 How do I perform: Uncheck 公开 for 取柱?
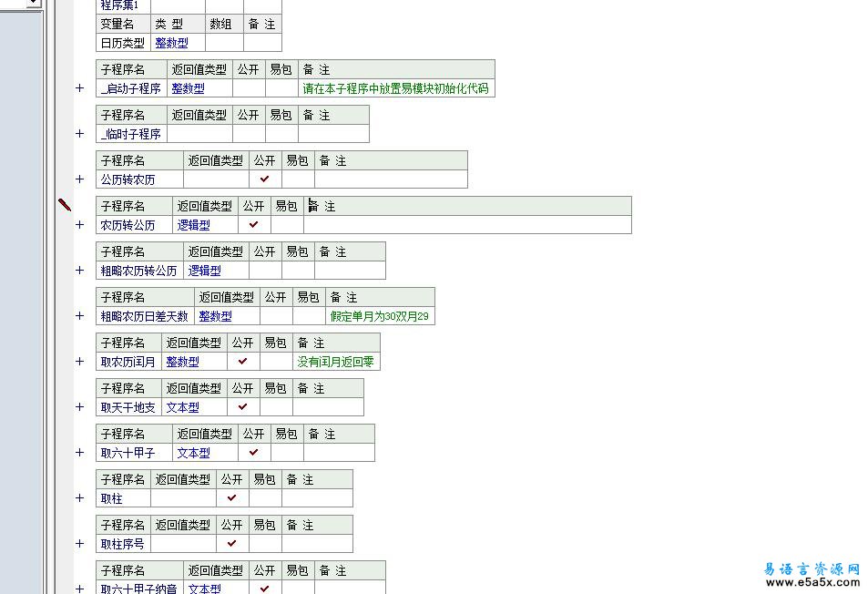click(x=232, y=498)
